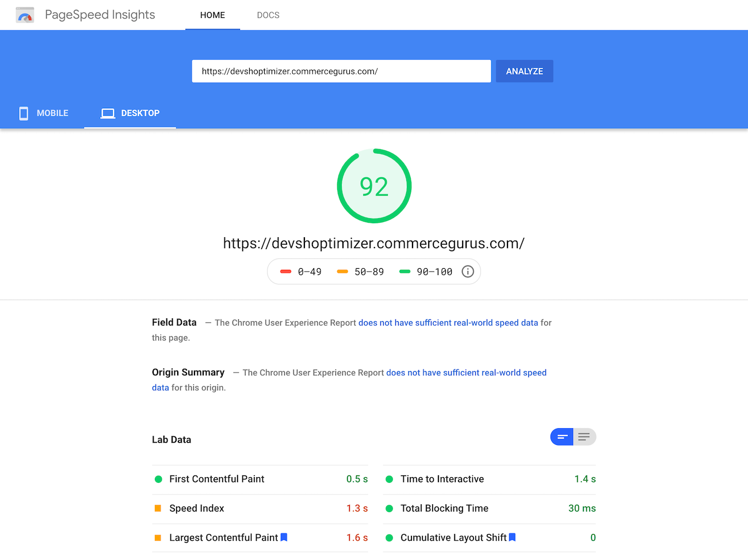Click the Field Data heading
The height and width of the screenshot is (560, 748).
tap(174, 322)
